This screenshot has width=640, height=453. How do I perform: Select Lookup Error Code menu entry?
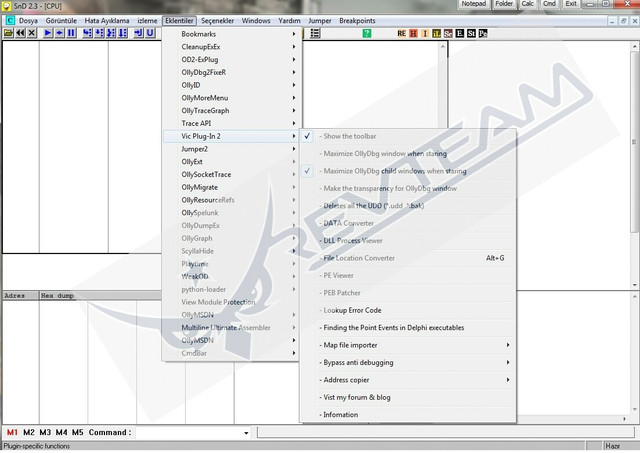click(408, 310)
